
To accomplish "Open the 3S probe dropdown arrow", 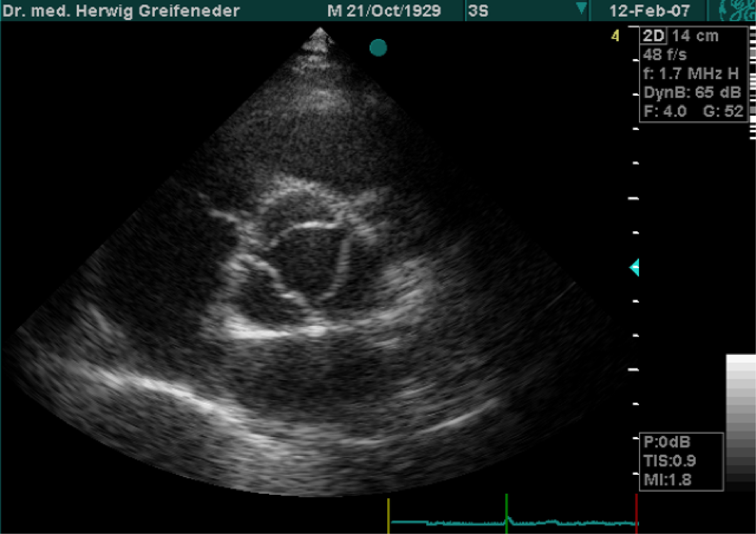I will pos(581,8).
